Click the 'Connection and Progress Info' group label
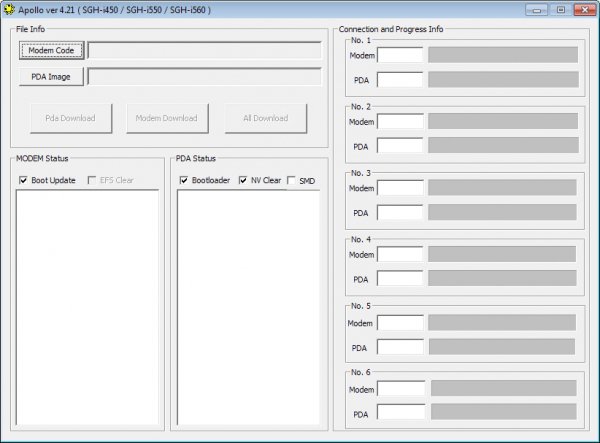This screenshot has width=600, height=443. [x=391, y=29]
